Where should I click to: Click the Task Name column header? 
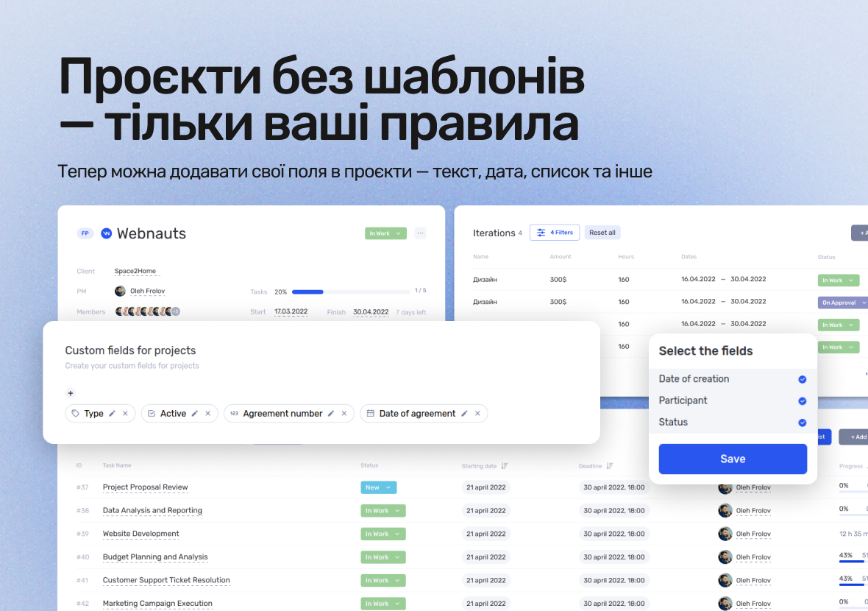coord(117,466)
